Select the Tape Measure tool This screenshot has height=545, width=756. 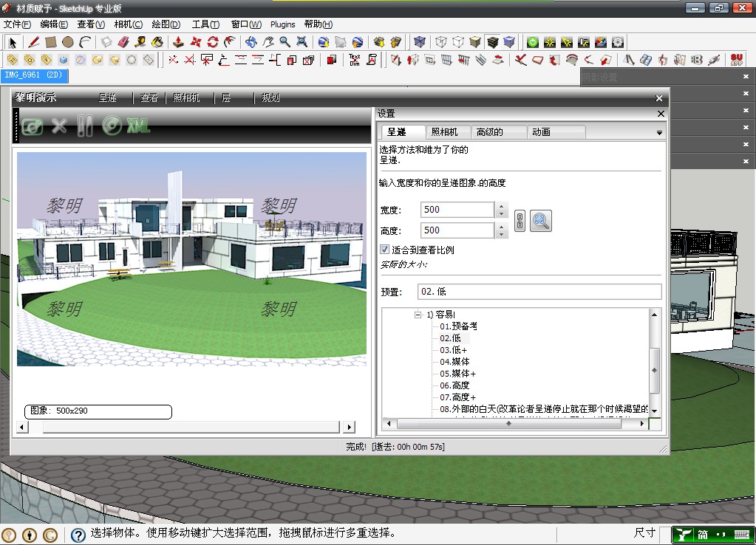click(140, 42)
